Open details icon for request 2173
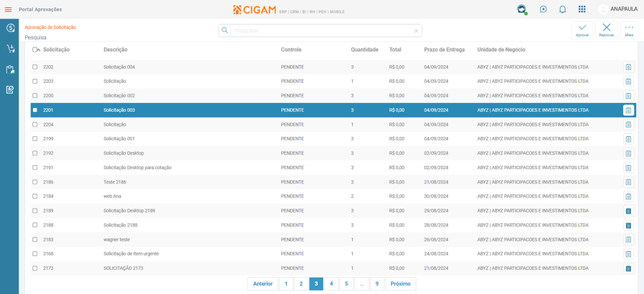644x294 pixels. 628,268
